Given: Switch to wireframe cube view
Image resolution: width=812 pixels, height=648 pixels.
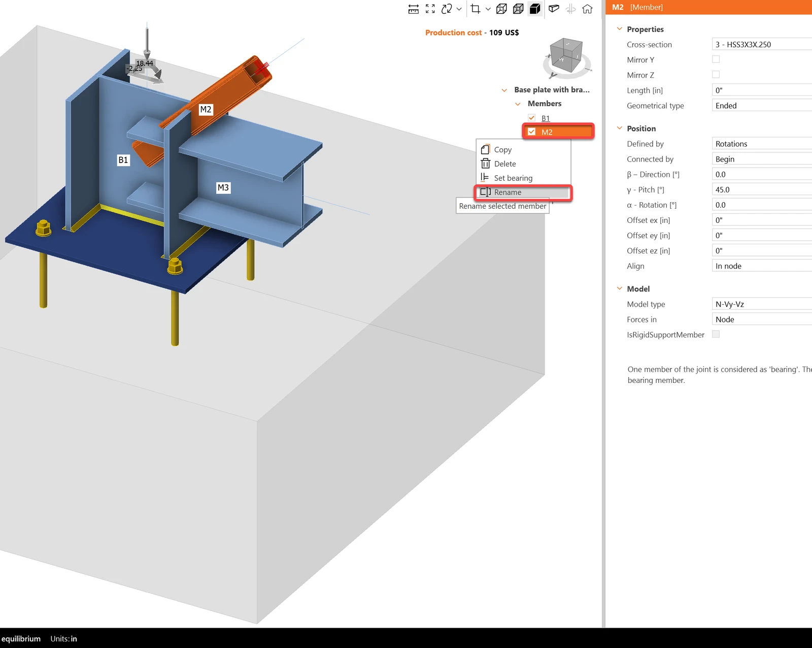Looking at the screenshot, I should pyautogui.click(x=501, y=9).
